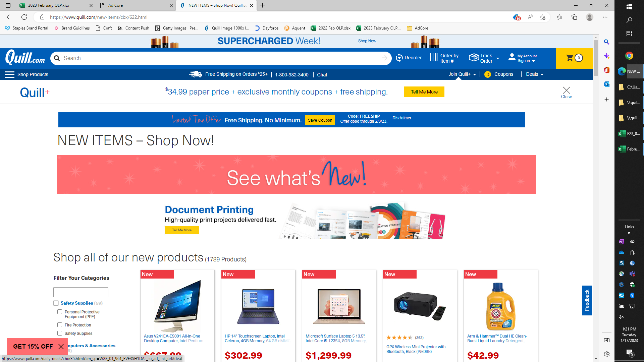
Task: Click the search magnifier icon
Action: (x=57, y=58)
